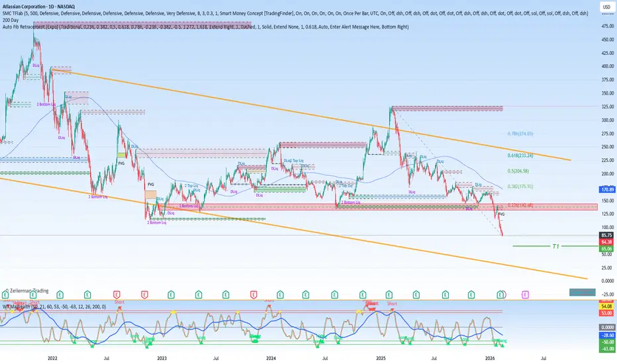Click the blue 170.89 price label

point(606,190)
